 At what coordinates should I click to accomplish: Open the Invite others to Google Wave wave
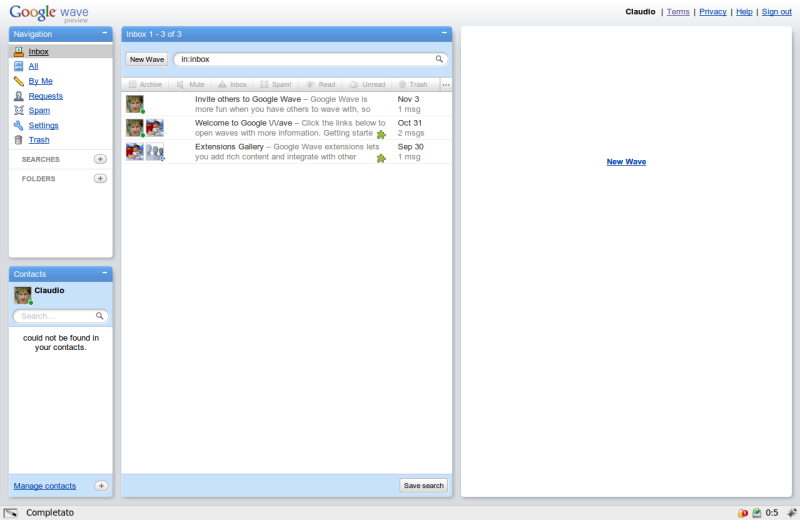(286, 104)
